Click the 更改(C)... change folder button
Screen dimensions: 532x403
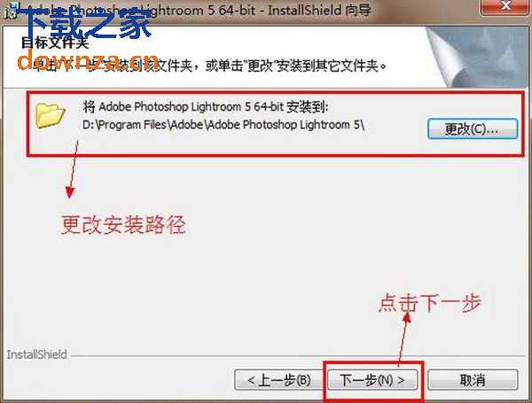pyautogui.click(x=473, y=128)
